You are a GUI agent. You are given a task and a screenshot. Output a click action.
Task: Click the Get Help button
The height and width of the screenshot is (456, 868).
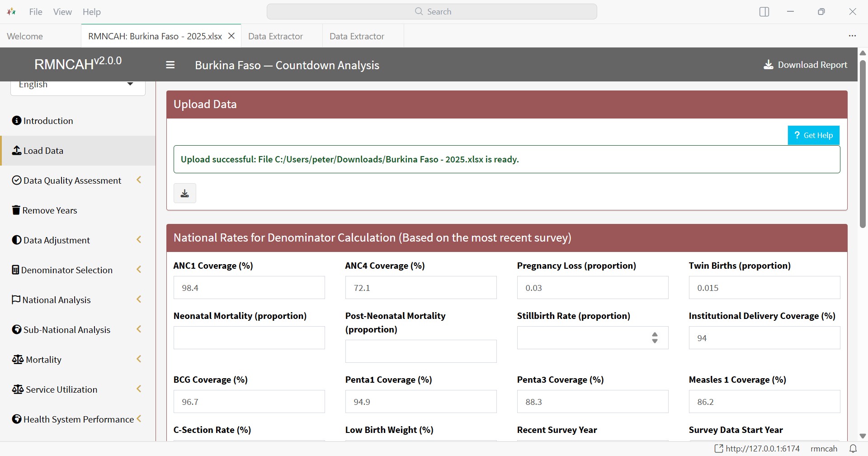coord(813,135)
